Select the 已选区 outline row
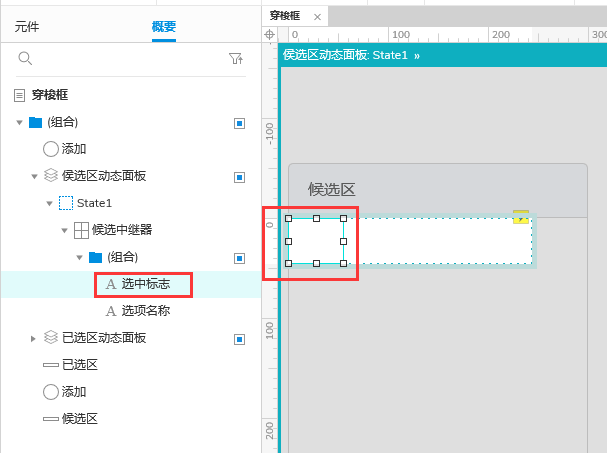 tap(131, 365)
